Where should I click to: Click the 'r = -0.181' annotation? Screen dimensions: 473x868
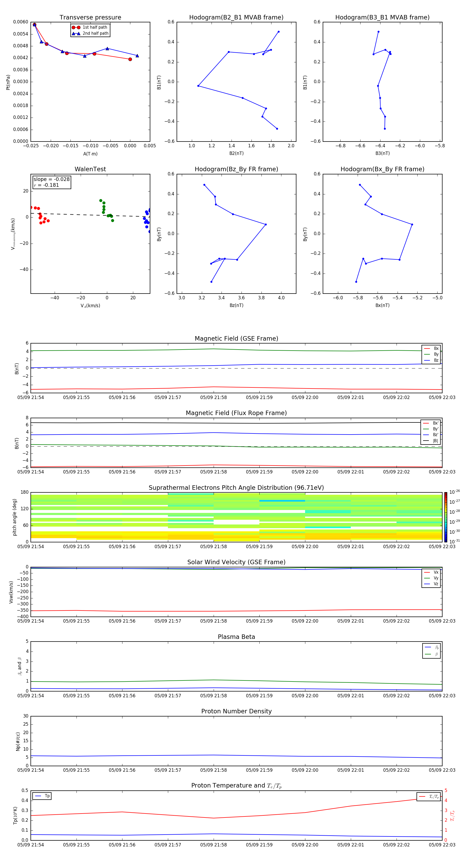[x=47, y=185]
